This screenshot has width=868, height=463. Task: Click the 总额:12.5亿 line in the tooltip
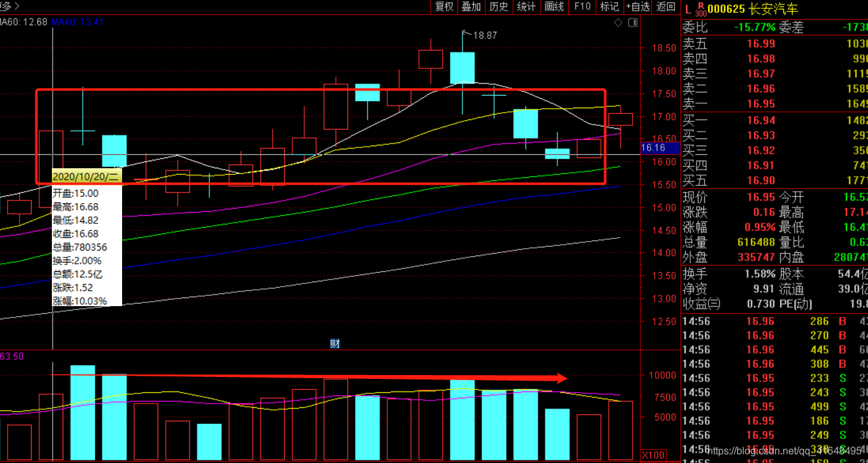[x=77, y=275]
